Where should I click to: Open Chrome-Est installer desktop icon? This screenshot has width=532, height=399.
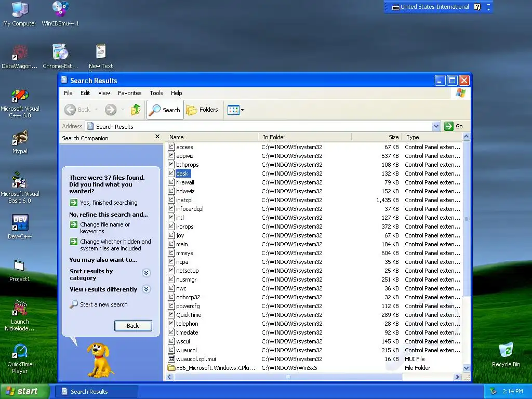[x=60, y=56]
